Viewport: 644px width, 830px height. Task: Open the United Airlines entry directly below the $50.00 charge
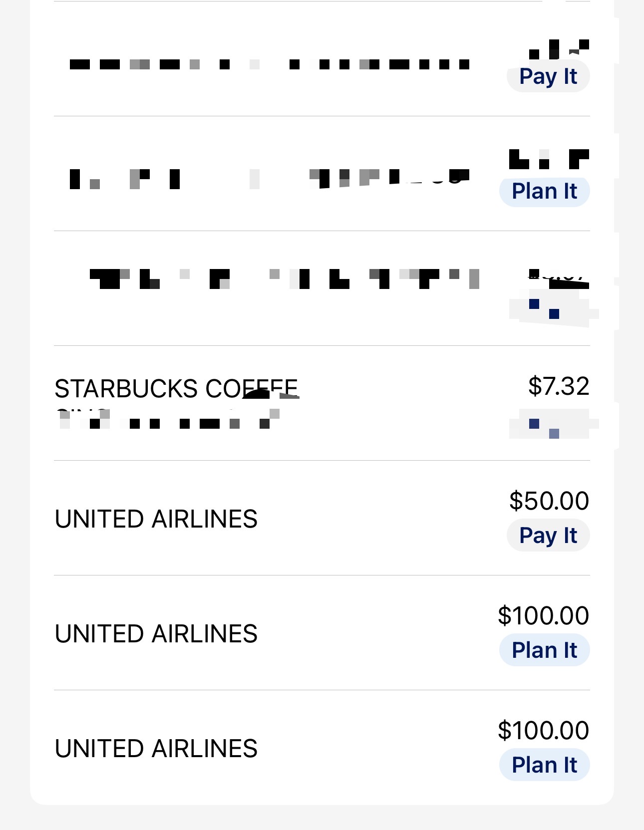tap(322, 633)
